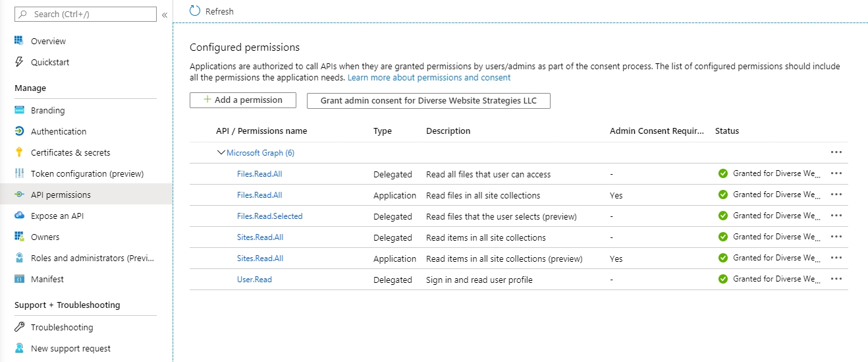Screen dimensions: 868x362
Task: Click the Owners icon
Action: 19,237
